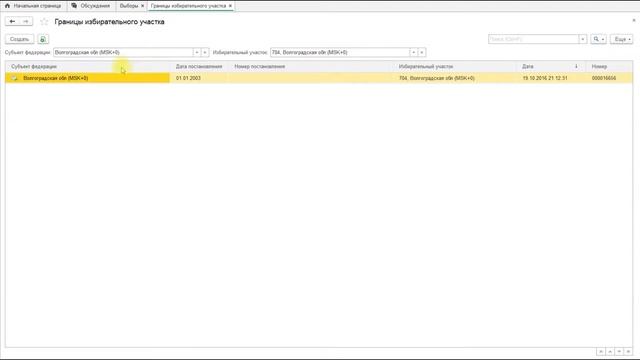The width and height of the screenshot is (640, 360).
Task: Open the search history dropdown arrow
Action: [583, 39]
